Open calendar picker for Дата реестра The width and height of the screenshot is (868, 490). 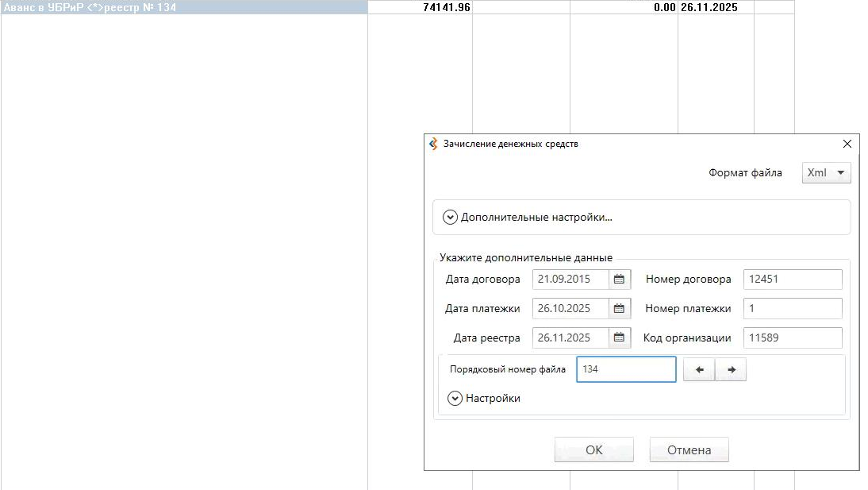[x=620, y=338]
